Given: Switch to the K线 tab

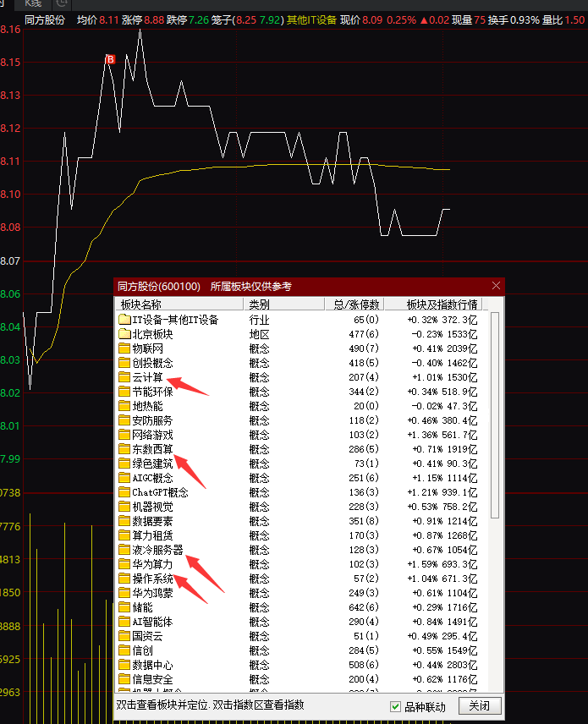Looking at the screenshot, I should [33, 3].
